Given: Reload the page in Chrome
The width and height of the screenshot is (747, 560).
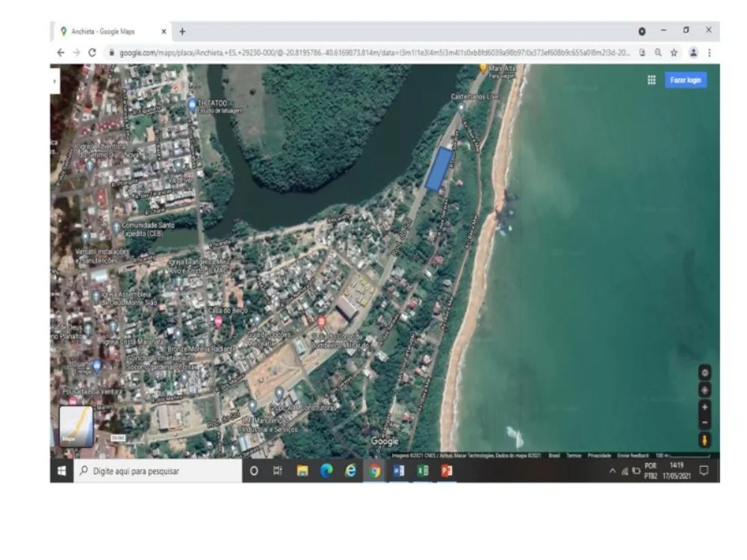Looking at the screenshot, I should (x=92, y=52).
